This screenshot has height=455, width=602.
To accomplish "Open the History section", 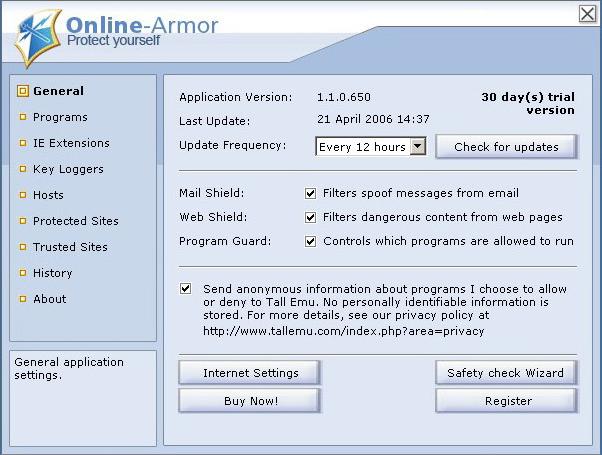I will (x=53, y=273).
